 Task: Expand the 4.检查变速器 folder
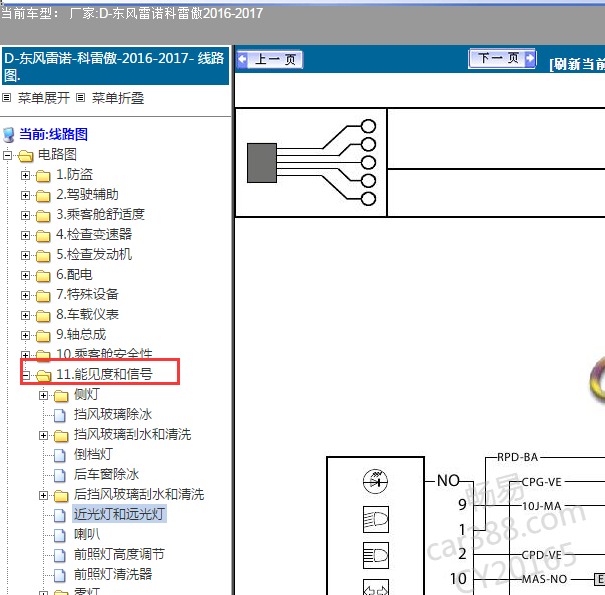tap(25, 235)
